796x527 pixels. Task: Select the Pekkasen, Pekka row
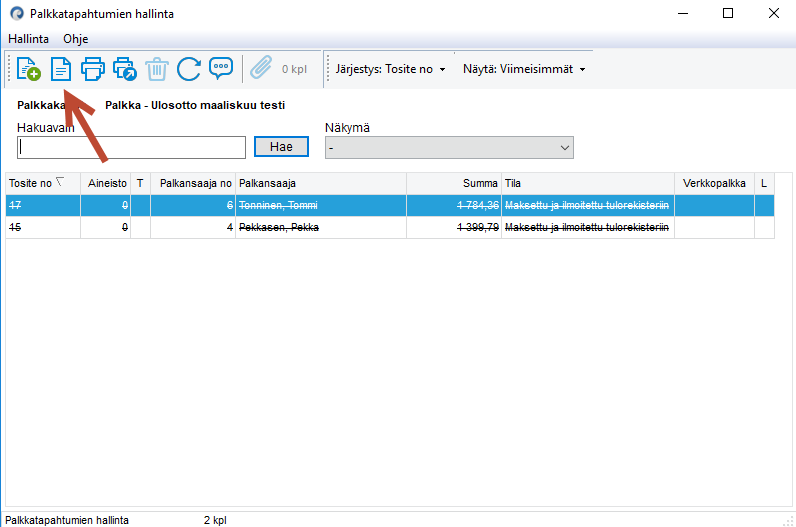tap(390, 227)
